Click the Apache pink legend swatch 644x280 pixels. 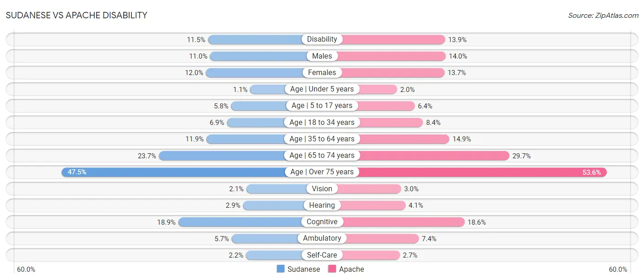(332, 269)
